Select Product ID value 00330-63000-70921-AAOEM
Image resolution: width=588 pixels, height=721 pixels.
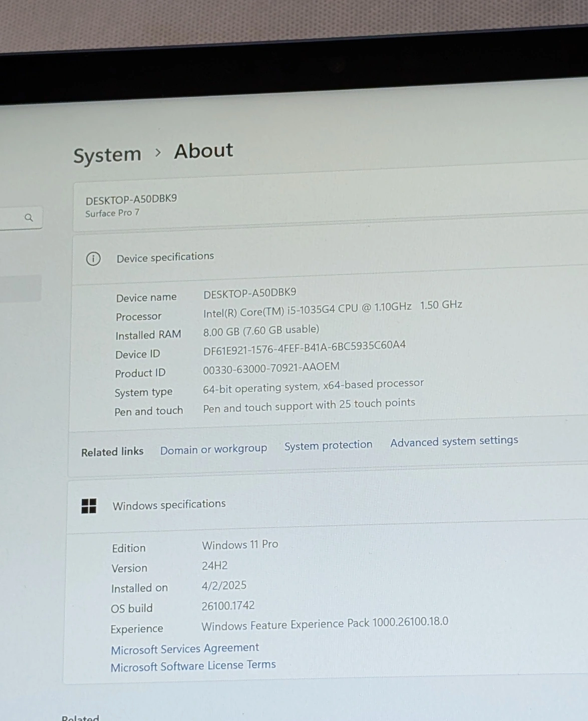click(x=271, y=369)
